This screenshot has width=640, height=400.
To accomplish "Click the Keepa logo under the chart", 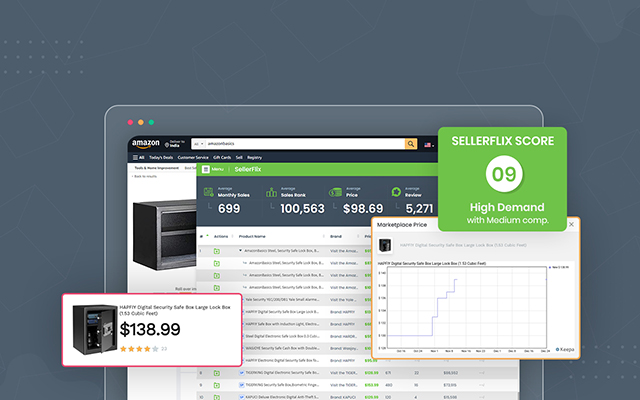I will coord(565,349).
